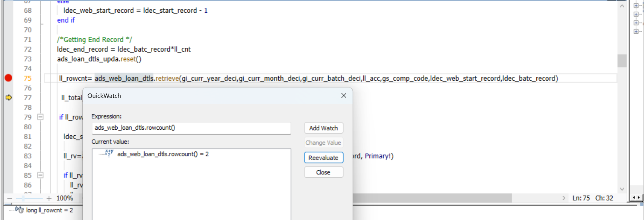644x220 pixels.
Task: Click the red breakpoint marker on line 75
Action: (x=8, y=78)
